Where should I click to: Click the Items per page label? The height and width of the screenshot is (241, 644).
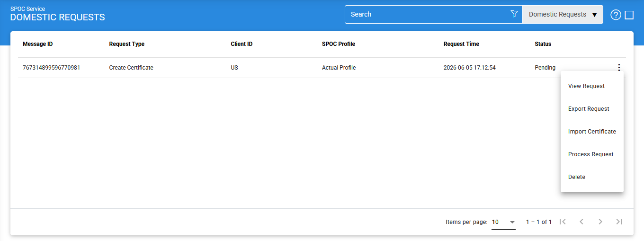click(466, 222)
